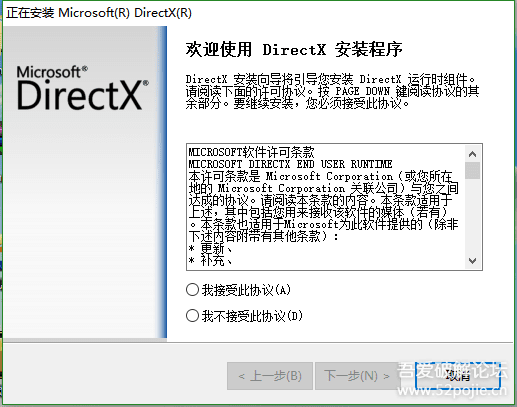Click the license box scroll down arrow
Viewport: 517px width, 407px height.
click(x=472, y=261)
